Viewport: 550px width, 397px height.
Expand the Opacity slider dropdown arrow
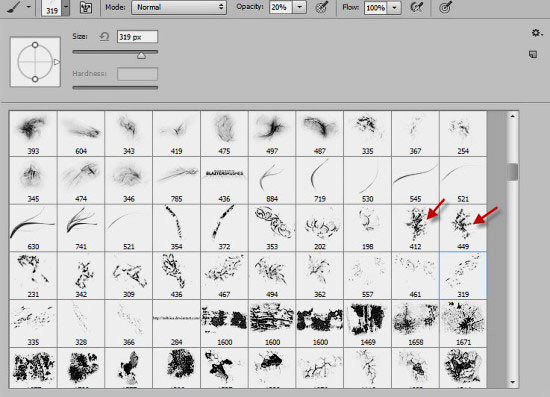click(300, 7)
